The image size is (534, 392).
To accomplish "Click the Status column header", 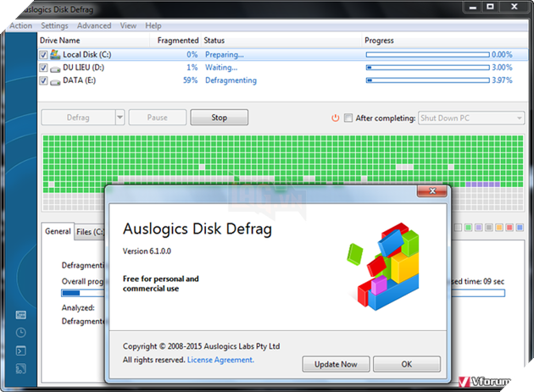I will pyautogui.click(x=214, y=41).
